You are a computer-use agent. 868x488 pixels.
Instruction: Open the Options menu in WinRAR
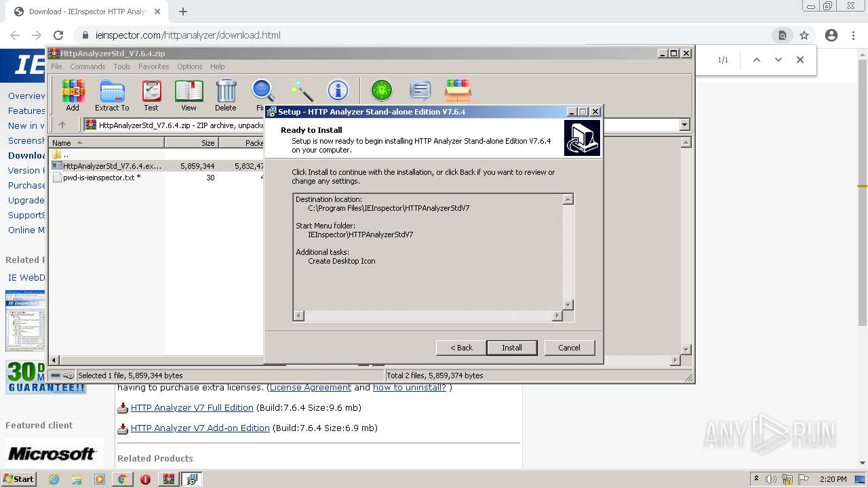click(x=190, y=66)
